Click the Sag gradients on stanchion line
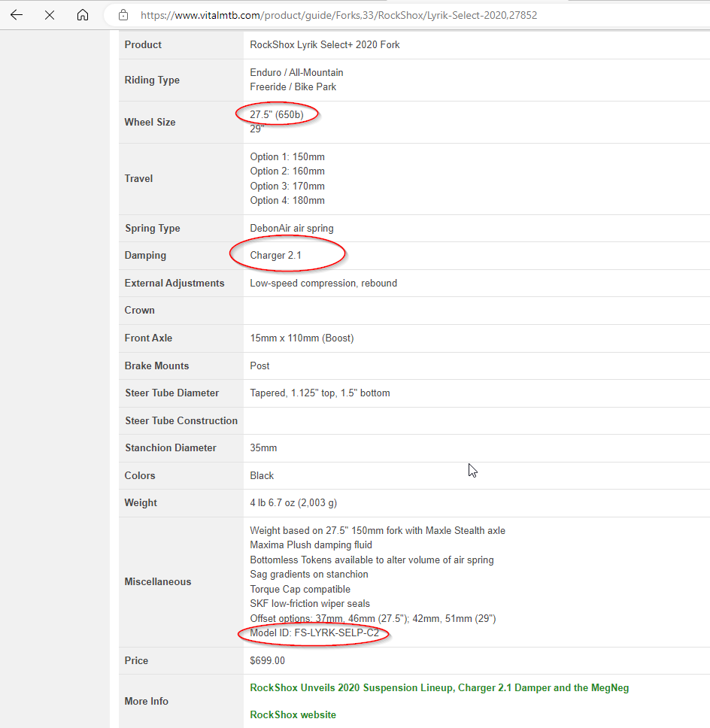 [309, 575]
